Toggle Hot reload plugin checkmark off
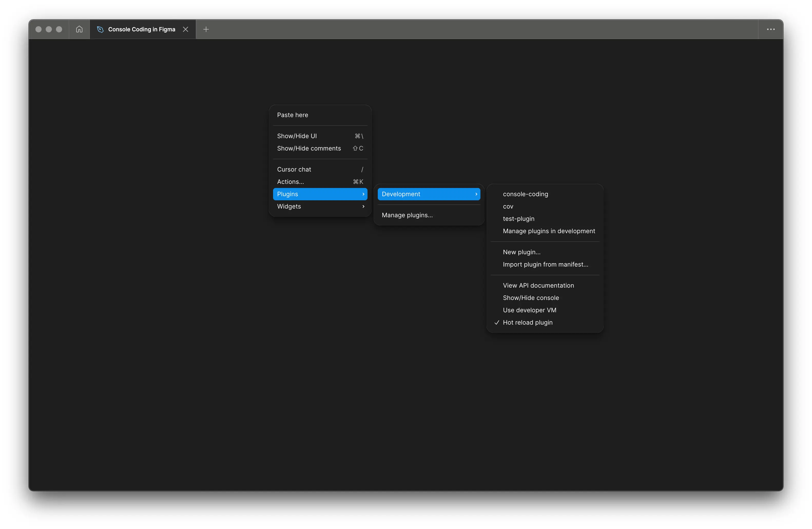 coord(527,323)
